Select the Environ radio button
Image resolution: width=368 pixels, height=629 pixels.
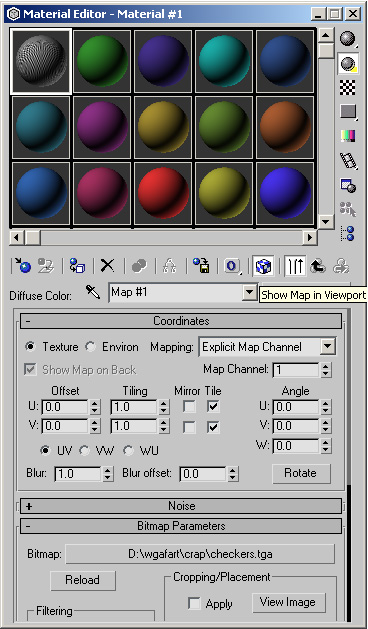pyautogui.click(x=92, y=347)
